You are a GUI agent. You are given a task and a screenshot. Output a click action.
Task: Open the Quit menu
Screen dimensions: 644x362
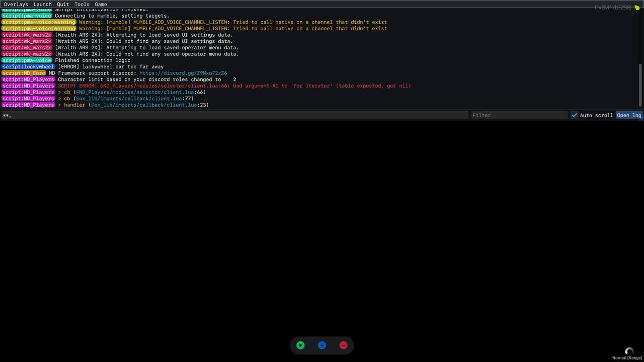click(x=63, y=4)
